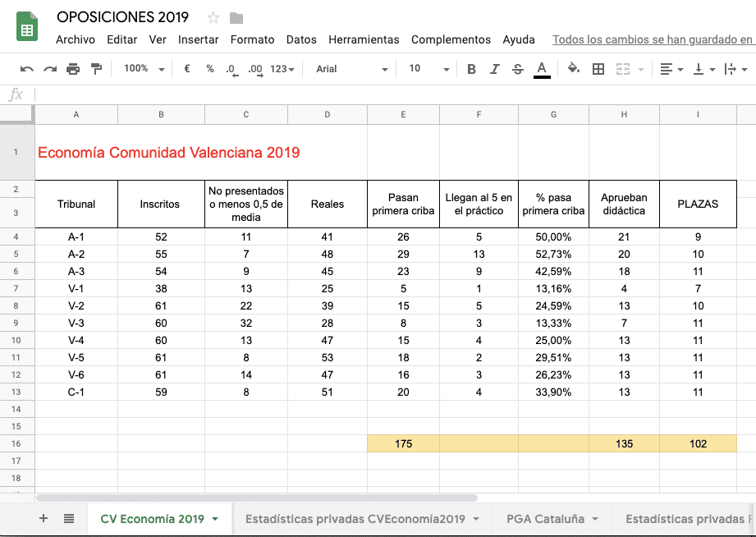
Task: Switch to the PGA Cataluña sheet tab
Action: 545,519
